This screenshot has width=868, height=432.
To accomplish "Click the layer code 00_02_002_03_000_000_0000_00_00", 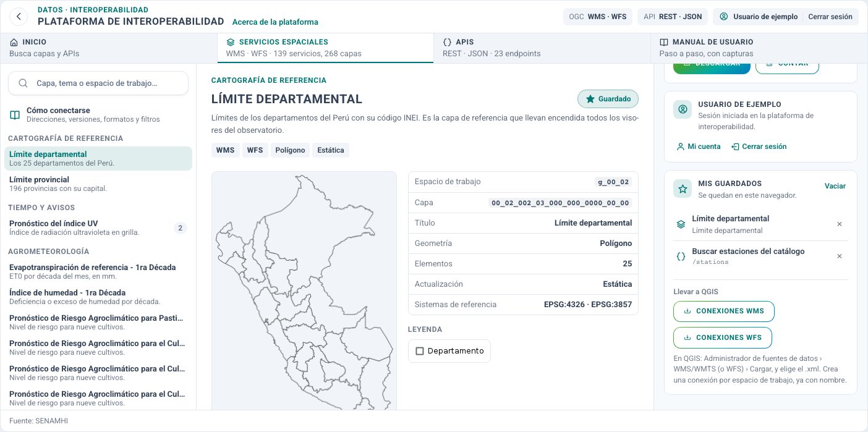I will tap(560, 203).
